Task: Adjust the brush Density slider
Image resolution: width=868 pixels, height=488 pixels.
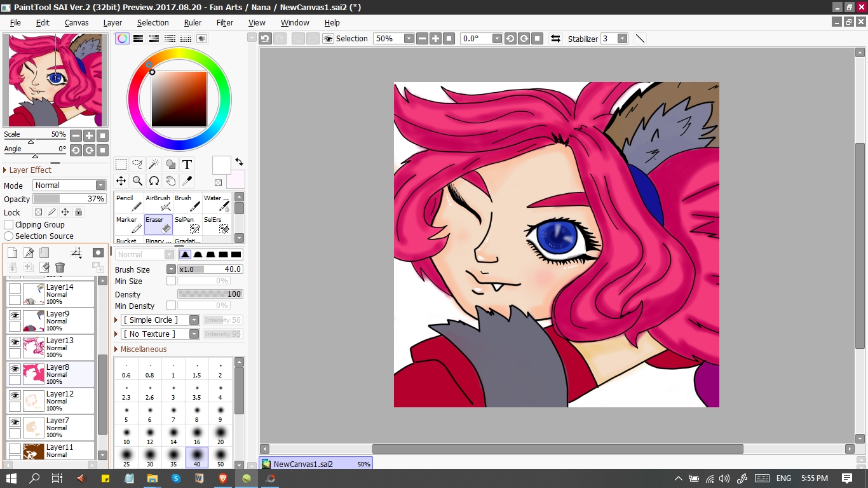Action: tap(210, 294)
